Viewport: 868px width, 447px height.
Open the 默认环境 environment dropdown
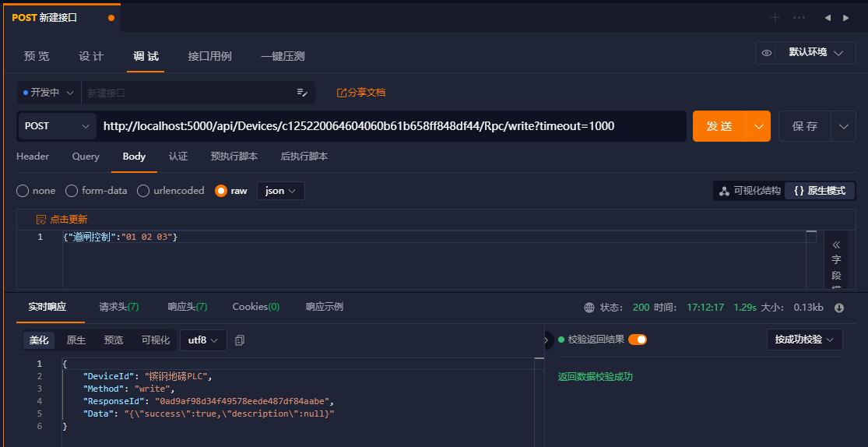(817, 53)
